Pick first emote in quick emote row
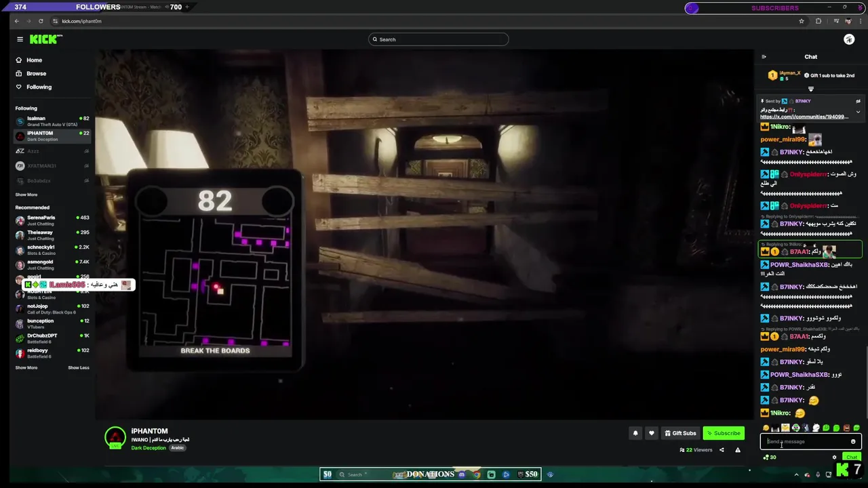 coord(766,428)
